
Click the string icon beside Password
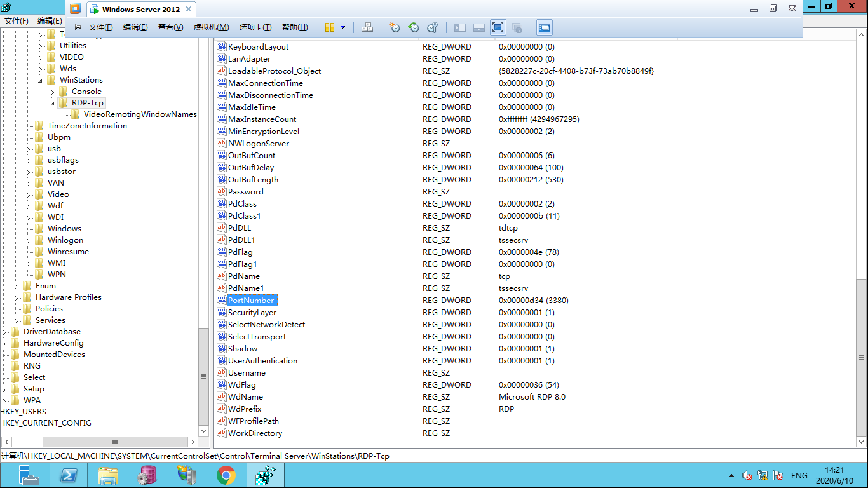[x=222, y=191]
